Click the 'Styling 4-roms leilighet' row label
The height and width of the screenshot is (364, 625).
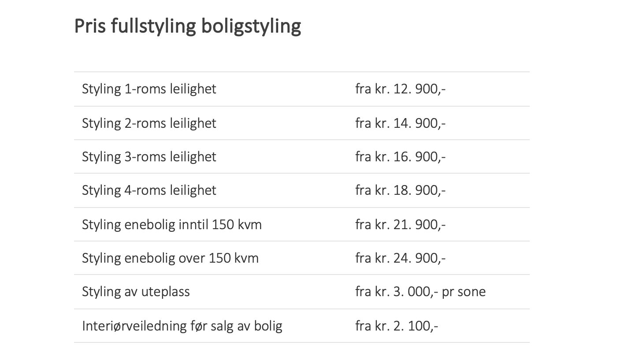pos(149,190)
